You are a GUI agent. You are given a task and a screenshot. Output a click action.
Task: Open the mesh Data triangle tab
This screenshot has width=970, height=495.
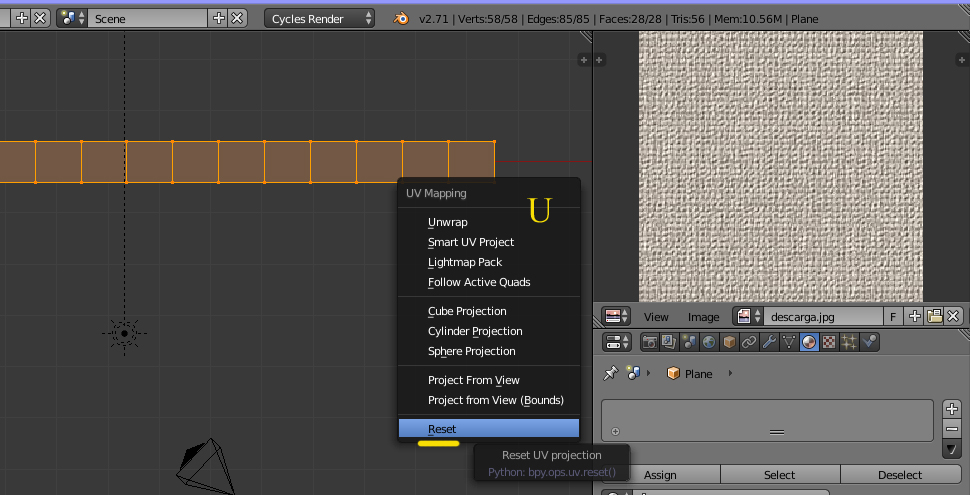click(789, 342)
